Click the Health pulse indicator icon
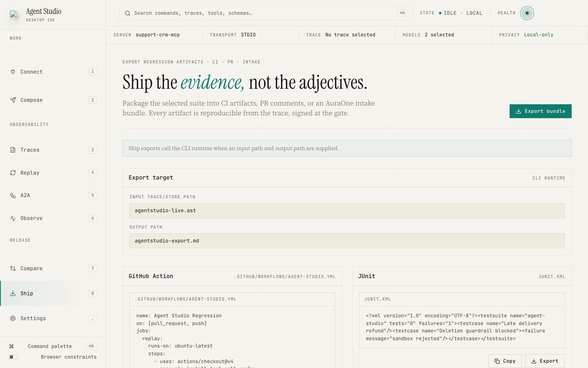Image resolution: width=588 pixels, height=368 pixels. click(x=527, y=13)
